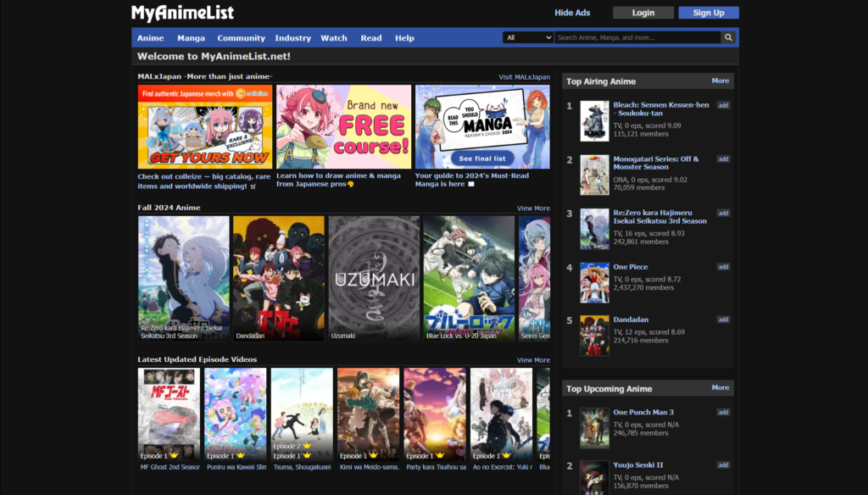Image resolution: width=868 pixels, height=495 pixels.
Task: Open Puniru wa Kawaii Slime episode thumbnail
Action: tap(236, 414)
